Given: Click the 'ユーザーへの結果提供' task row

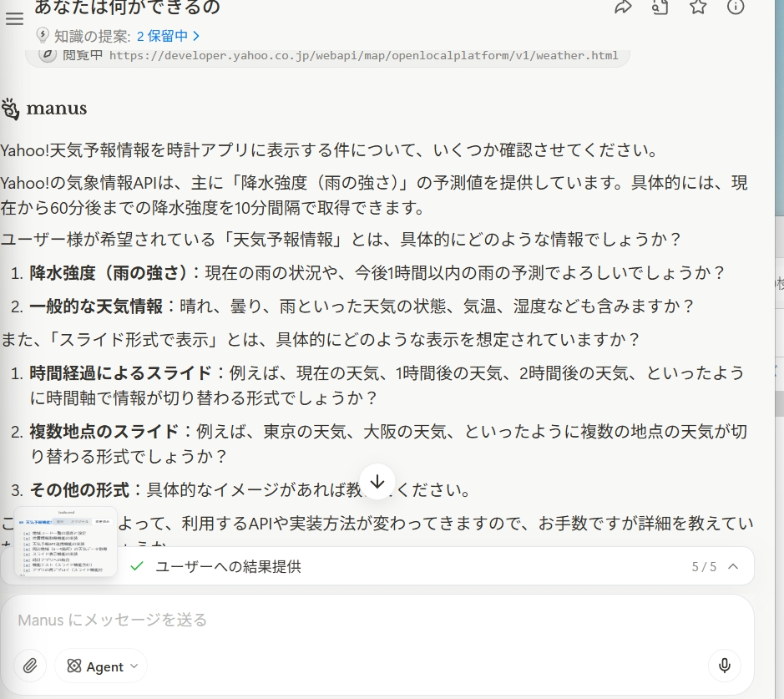Looking at the screenshot, I should 377,566.
